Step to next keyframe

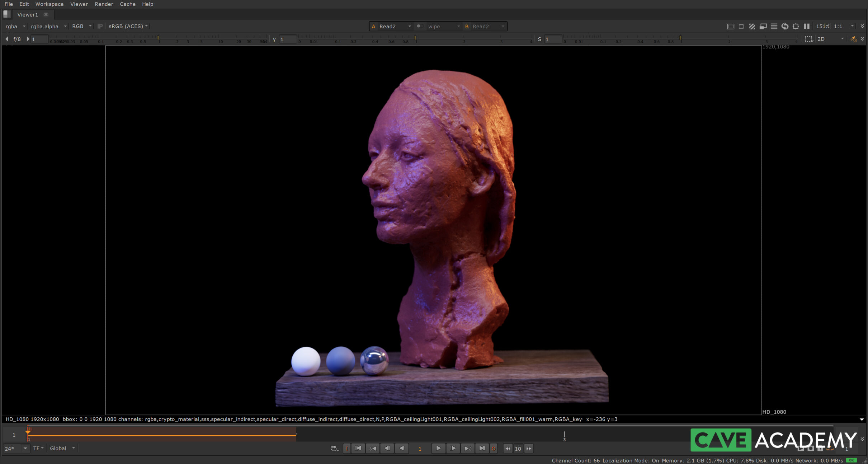(467, 448)
